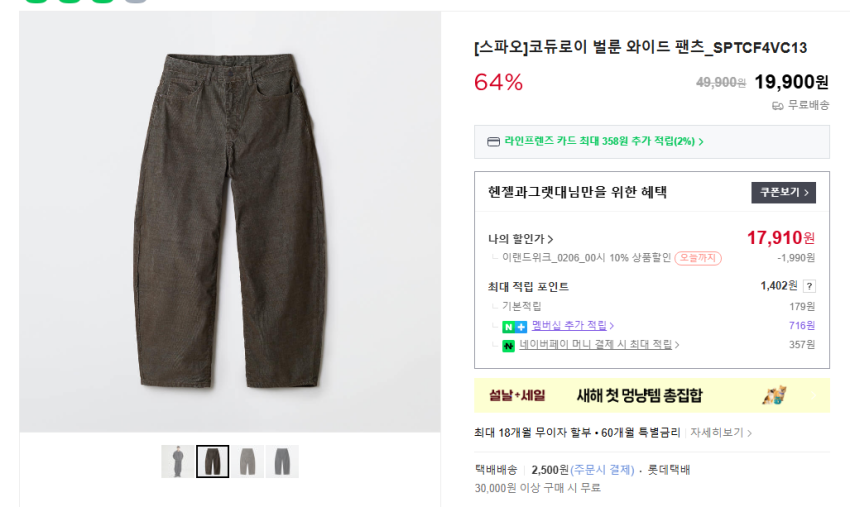Click the card icon beside 라인프렌즈 카드

(x=492, y=142)
